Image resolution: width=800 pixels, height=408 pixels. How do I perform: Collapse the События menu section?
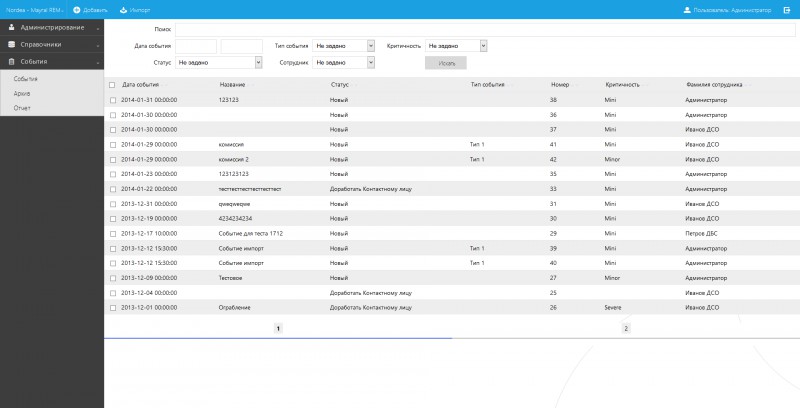point(52,61)
